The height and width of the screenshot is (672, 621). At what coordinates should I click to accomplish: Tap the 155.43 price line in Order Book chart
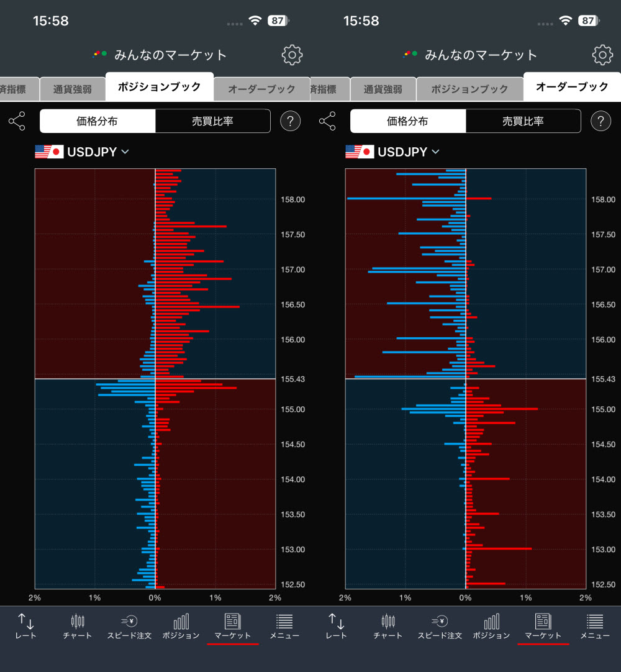coord(466,378)
